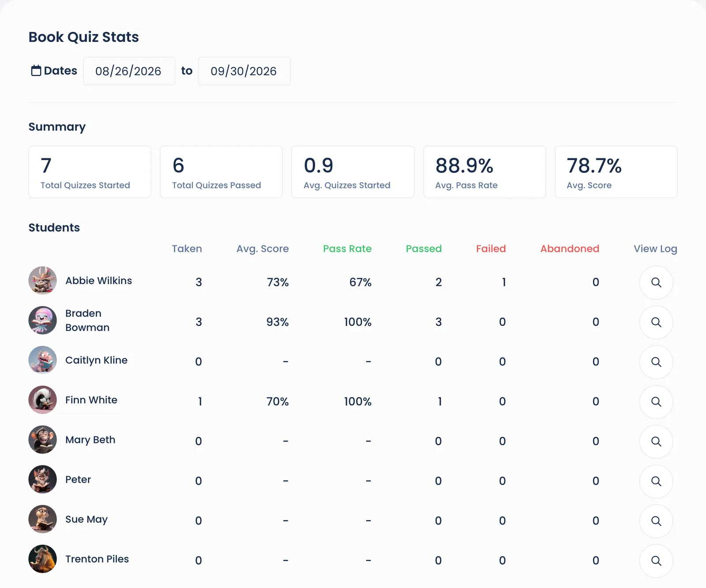The image size is (706, 588).
Task: Open the view log for Peter
Action: [x=656, y=481]
